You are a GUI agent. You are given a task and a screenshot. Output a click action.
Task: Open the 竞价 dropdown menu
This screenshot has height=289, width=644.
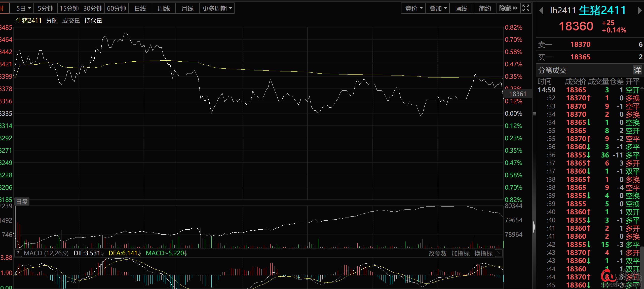[413, 9]
